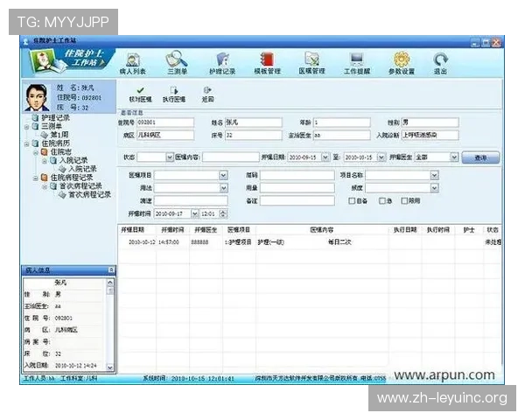Viewport: 525px width, 420px height.
Task: Select the 住院病程记录 tree node
Action: tap(72, 177)
